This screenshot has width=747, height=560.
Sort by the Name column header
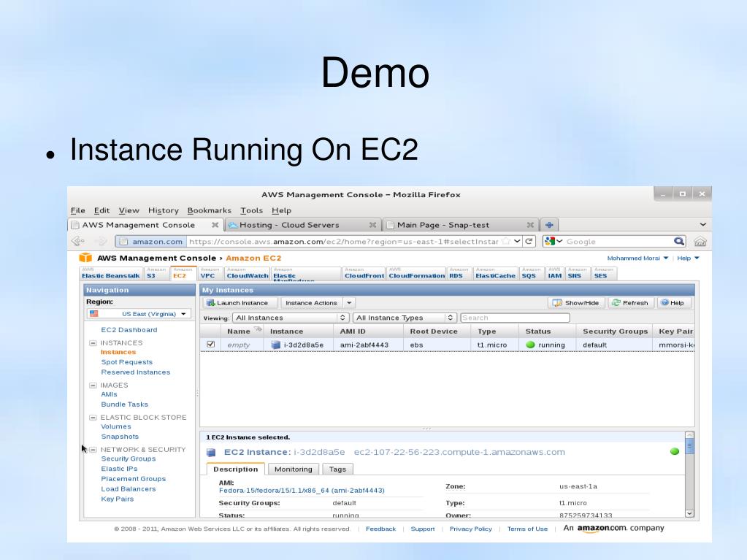pyautogui.click(x=242, y=331)
